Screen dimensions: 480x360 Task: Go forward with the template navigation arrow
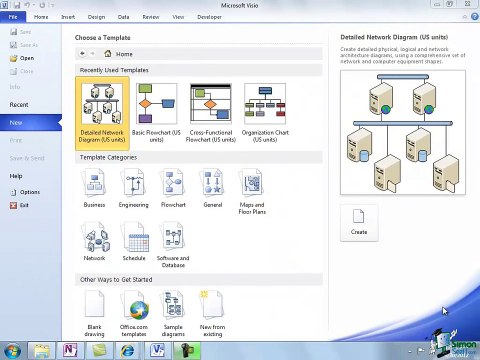pos(93,53)
